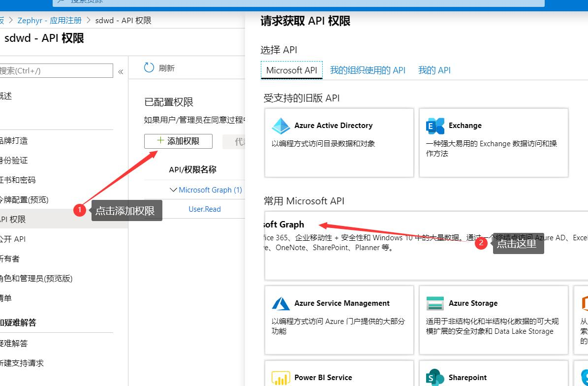588x386 pixels.
Task: Click the Azure Storage icon
Action: tap(435, 303)
